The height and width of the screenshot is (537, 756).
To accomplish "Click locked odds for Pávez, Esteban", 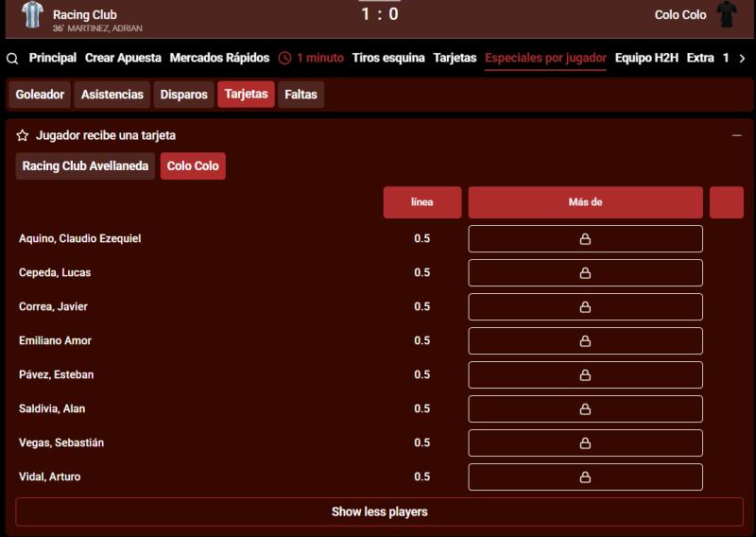I will tap(585, 375).
